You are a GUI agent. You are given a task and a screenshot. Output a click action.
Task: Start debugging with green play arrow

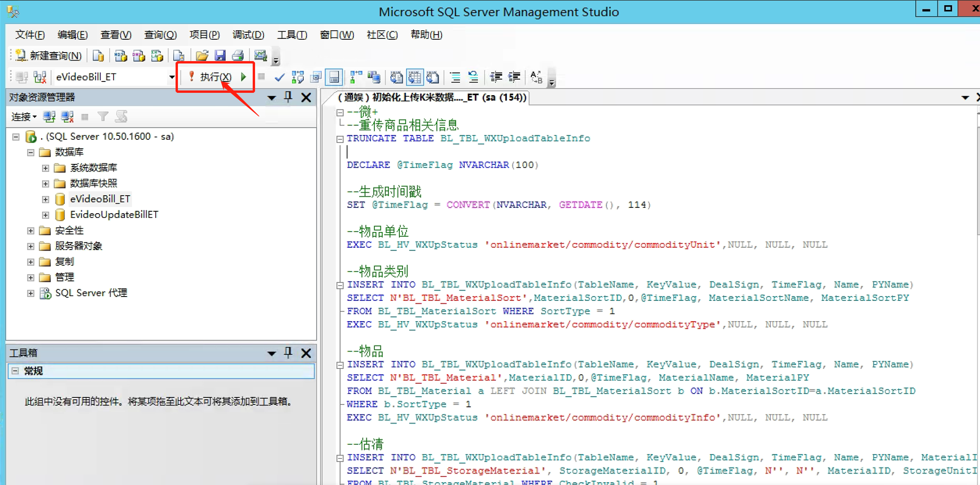coord(244,77)
